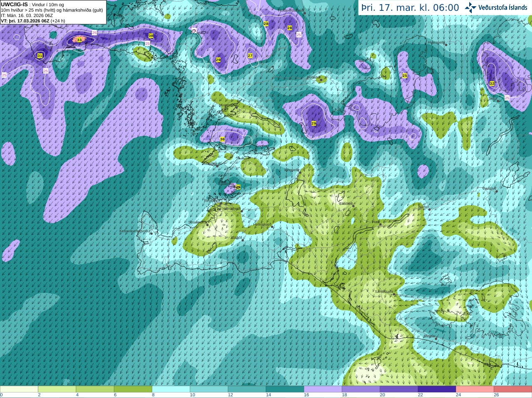The width and height of the screenshot is (532, 398).
Task: Click the gust description line mentioning hámarkshviða
Action: [x=52, y=10]
